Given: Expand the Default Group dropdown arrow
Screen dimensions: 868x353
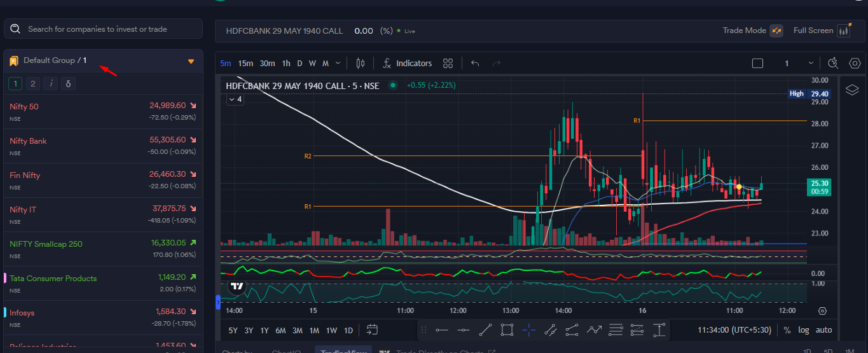Looking at the screenshot, I should 191,62.
